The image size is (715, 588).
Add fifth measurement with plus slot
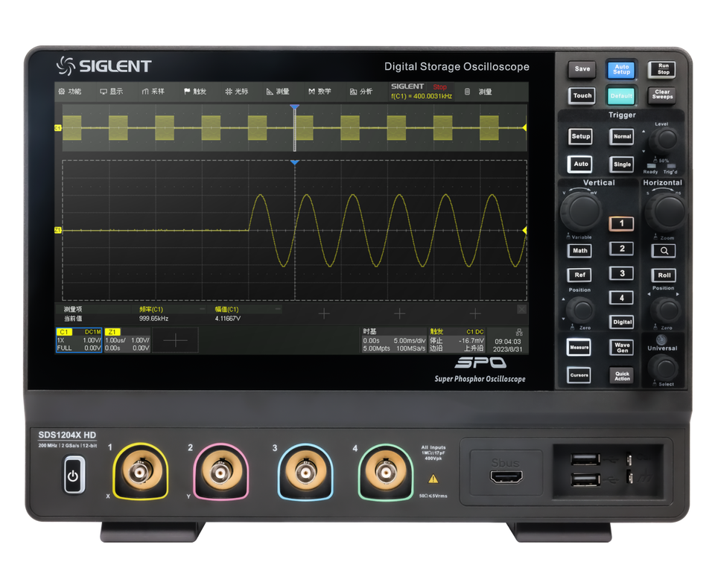tap(475, 313)
